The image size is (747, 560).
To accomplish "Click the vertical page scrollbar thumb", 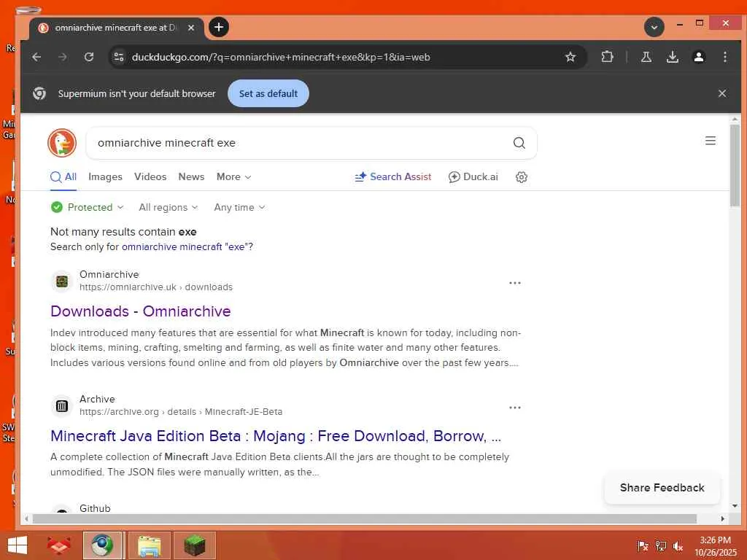I will click(x=735, y=164).
